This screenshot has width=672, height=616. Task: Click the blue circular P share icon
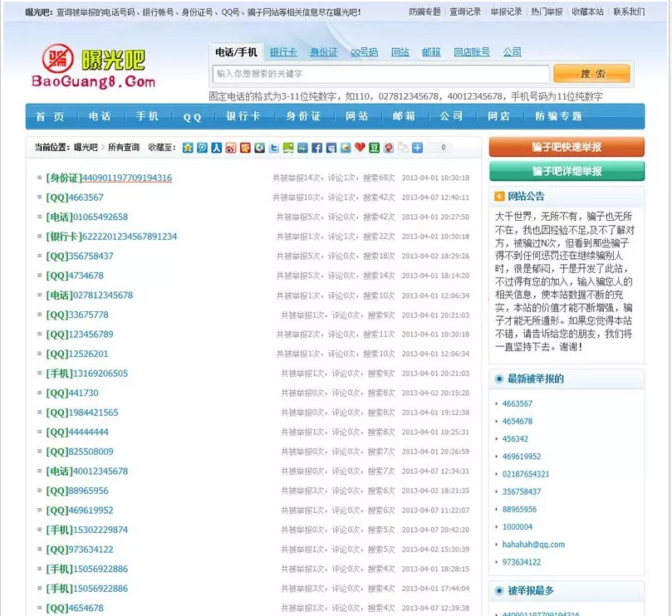pyautogui.click(x=203, y=148)
